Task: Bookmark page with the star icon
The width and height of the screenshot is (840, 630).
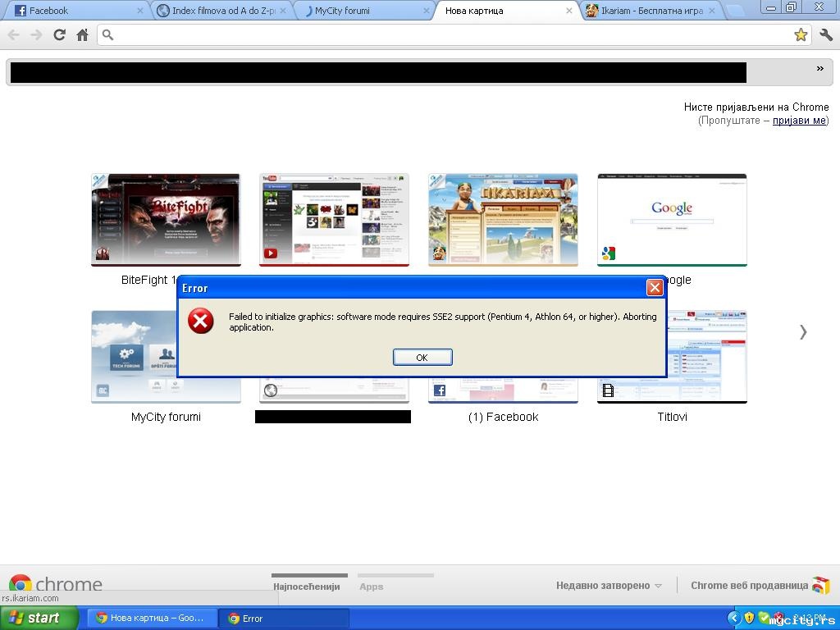Action: tap(801, 34)
